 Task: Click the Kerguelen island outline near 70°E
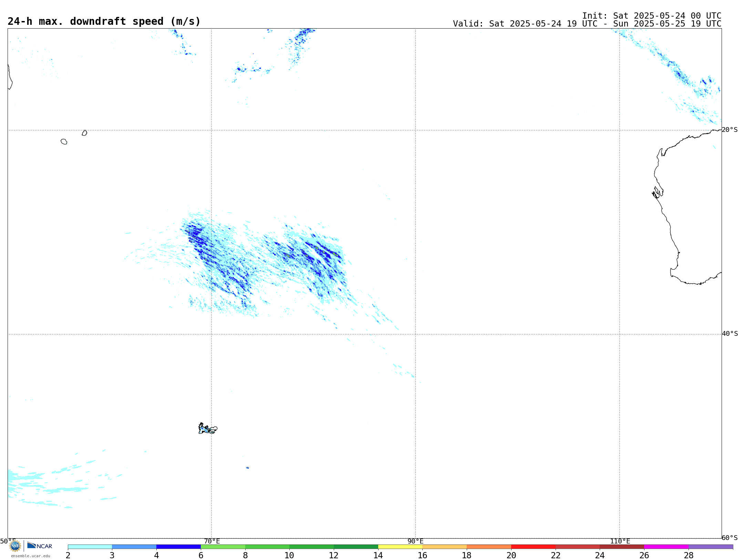[208, 428]
